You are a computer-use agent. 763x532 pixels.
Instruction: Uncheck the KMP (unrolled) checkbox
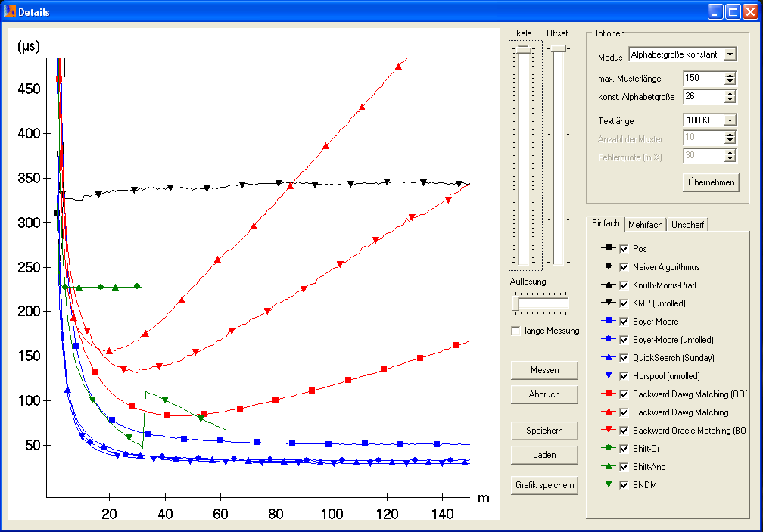tap(624, 303)
